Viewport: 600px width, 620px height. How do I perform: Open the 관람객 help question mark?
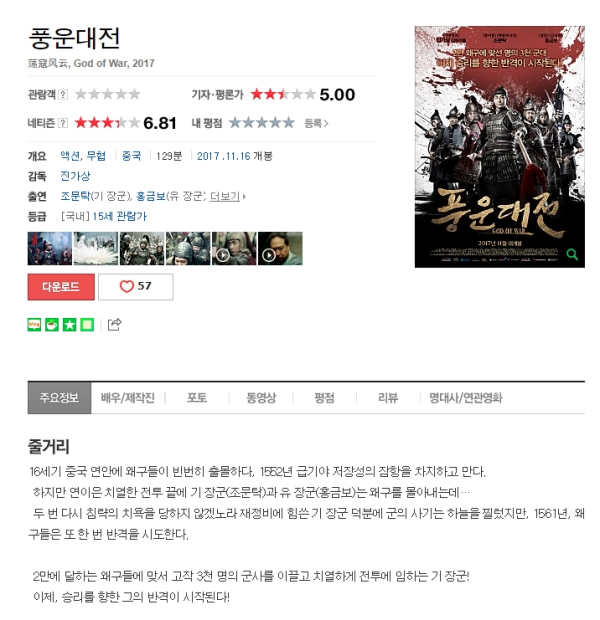[x=63, y=95]
